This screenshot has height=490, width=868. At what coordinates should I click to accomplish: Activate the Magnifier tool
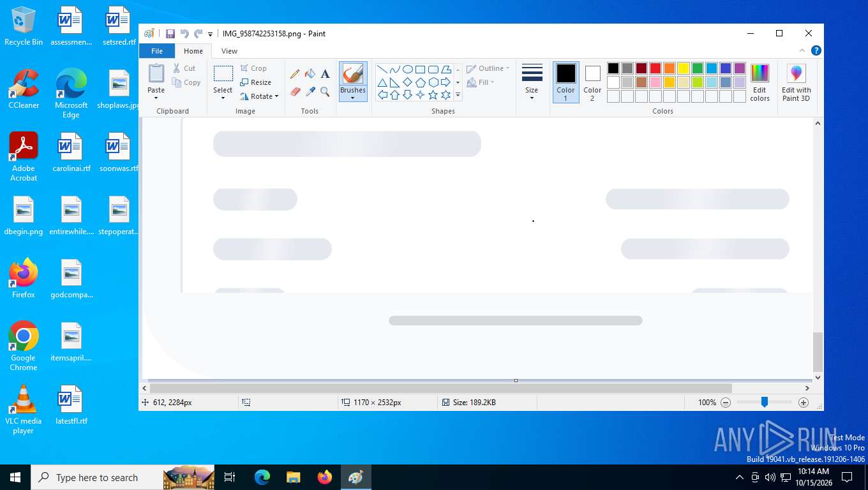325,92
